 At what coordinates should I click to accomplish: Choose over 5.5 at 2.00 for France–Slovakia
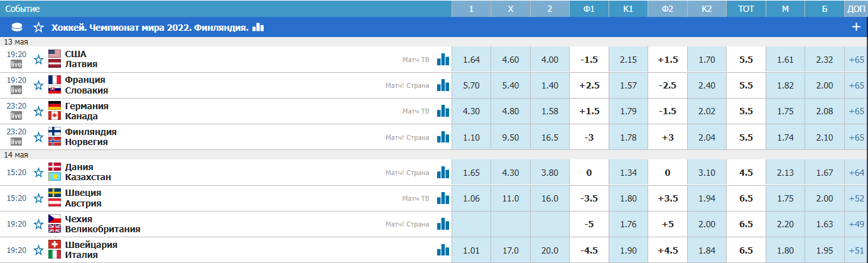pyautogui.click(x=824, y=85)
